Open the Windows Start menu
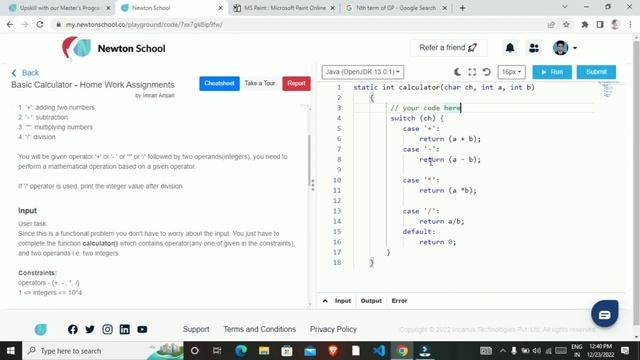Image resolution: width=640 pixels, height=360 pixels. [11, 351]
